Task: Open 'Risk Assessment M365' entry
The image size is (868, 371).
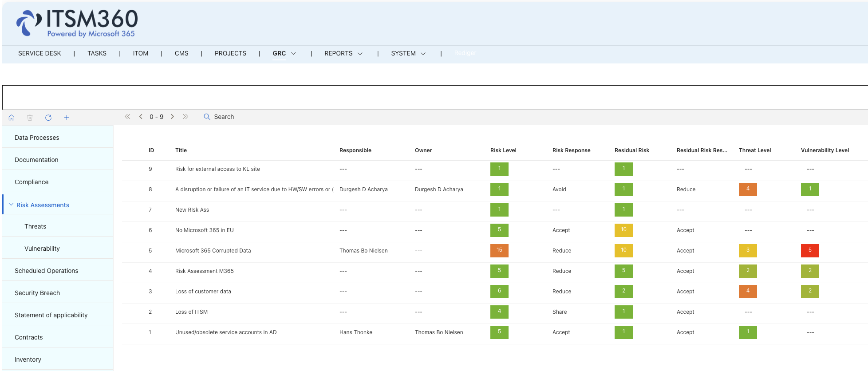Action: tap(205, 271)
